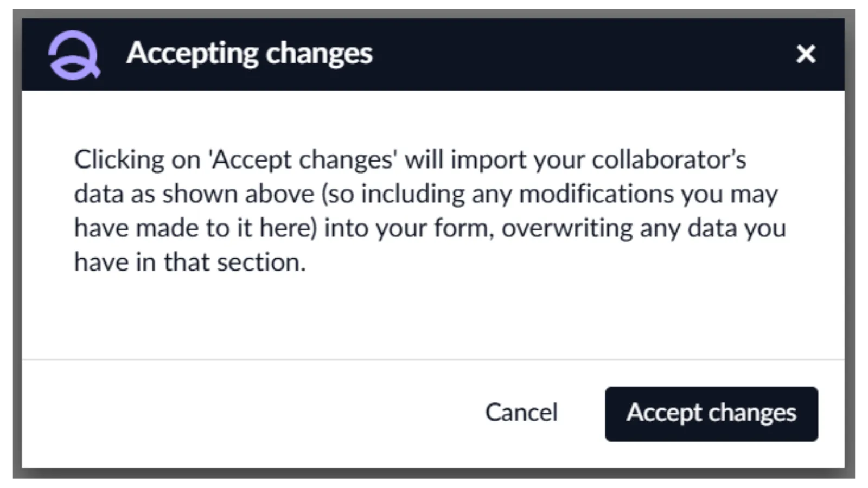This screenshot has height=488, width=868.
Task: Close the Accepting changes dialog
Action: [806, 54]
